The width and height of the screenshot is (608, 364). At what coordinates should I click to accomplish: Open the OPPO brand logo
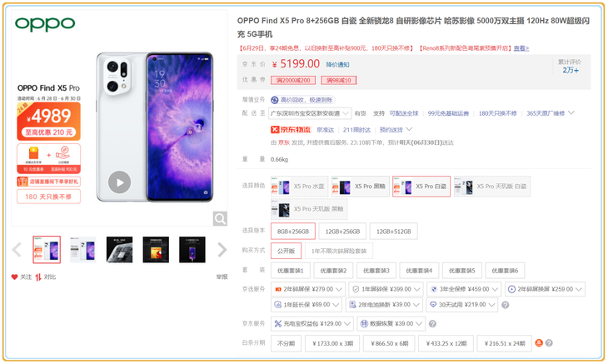[45, 24]
